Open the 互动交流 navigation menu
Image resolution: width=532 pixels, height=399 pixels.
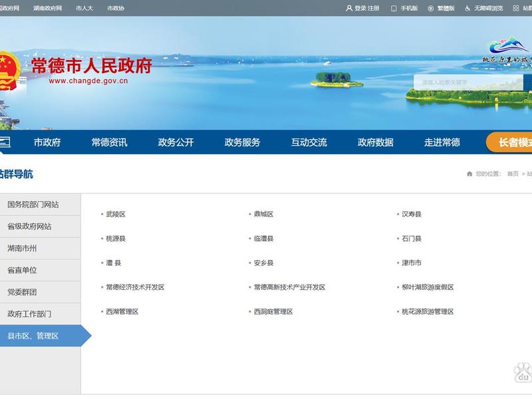point(309,142)
